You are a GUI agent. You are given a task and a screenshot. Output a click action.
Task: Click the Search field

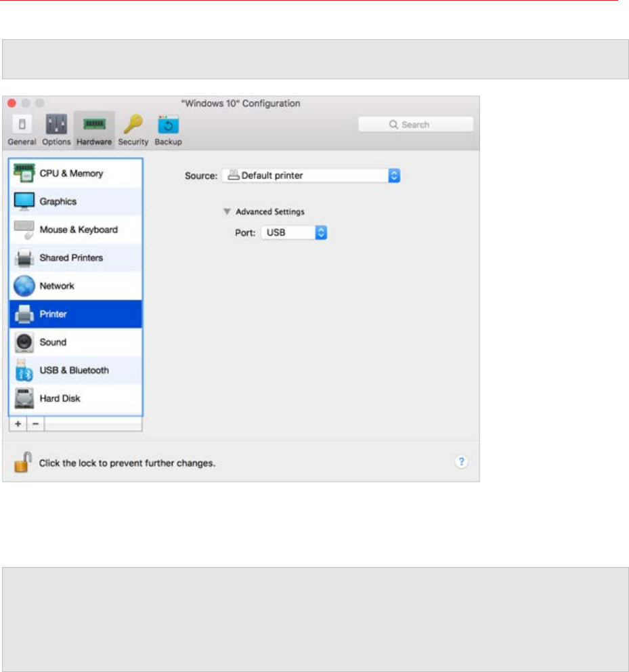(416, 125)
